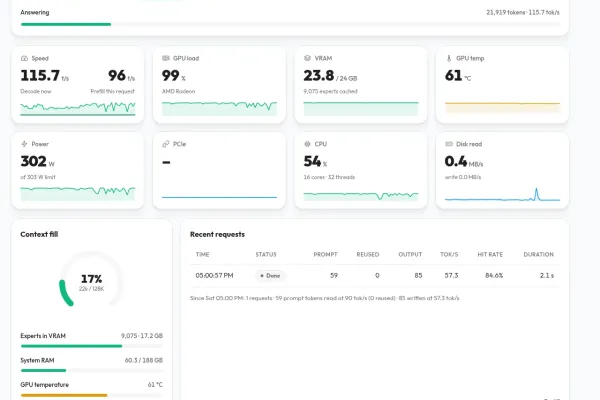Click the write 0.0 MB/s text
The height and width of the screenshot is (400, 600).
(x=463, y=177)
